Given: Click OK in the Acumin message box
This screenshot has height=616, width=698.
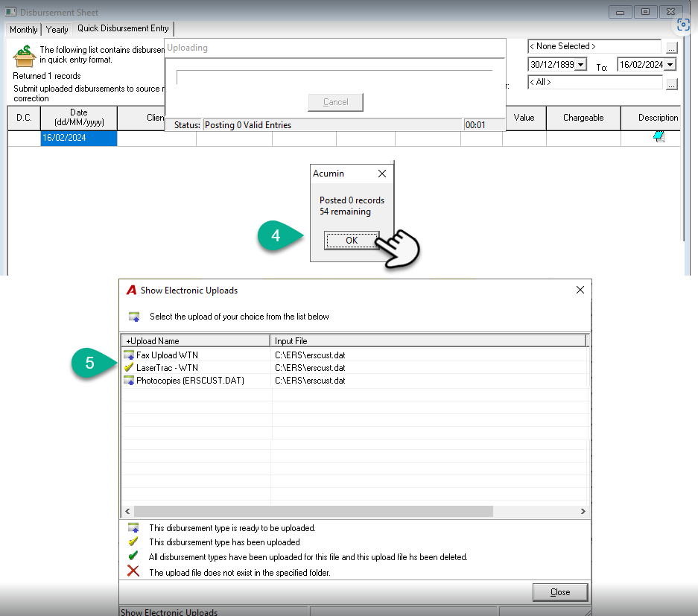Looking at the screenshot, I should 352,241.
